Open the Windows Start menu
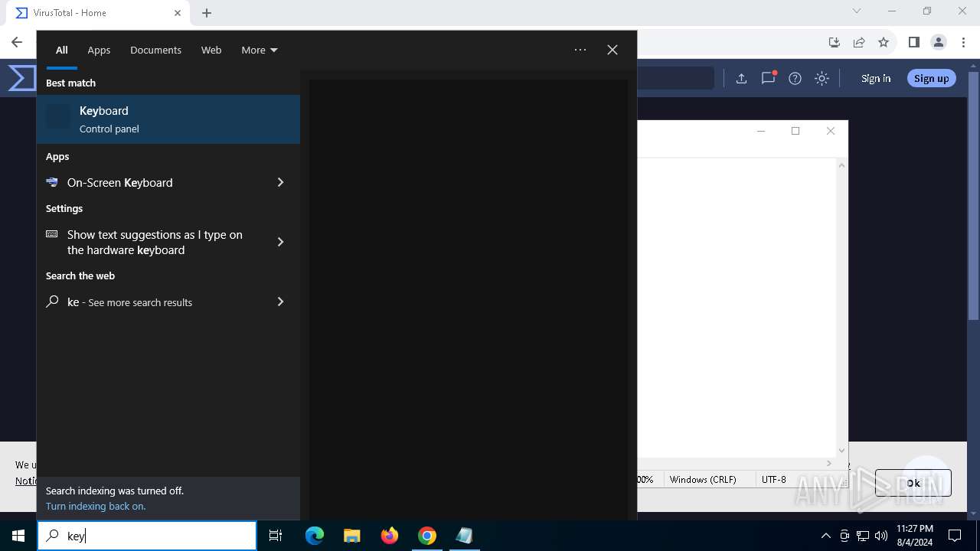 point(18,536)
